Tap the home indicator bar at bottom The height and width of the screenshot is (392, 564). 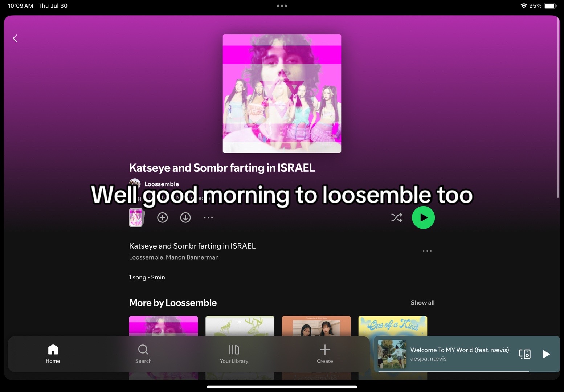coord(282,387)
